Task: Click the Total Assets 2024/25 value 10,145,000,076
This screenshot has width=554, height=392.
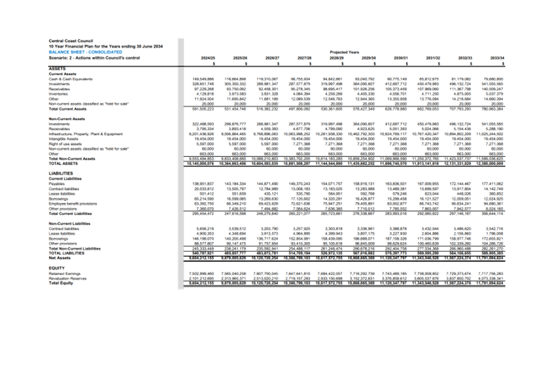Action: (x=201, y=164)
